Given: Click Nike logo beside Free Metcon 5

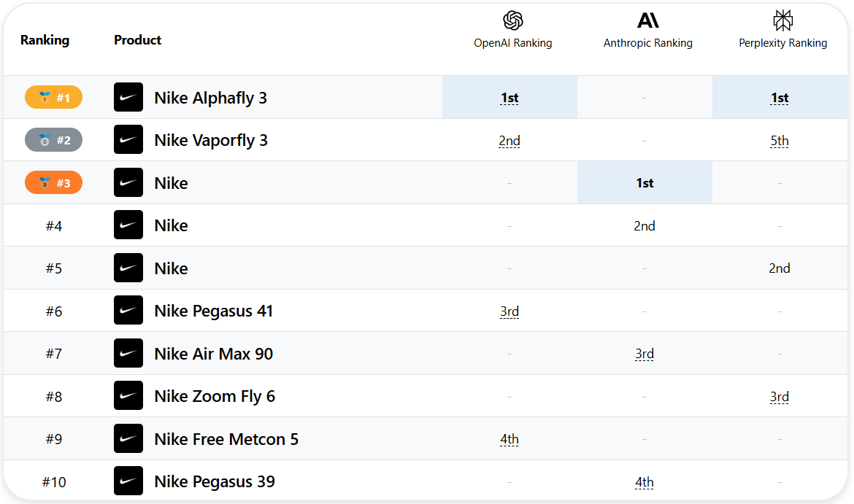Looking at the screenshot, I should tap(128, 438).
